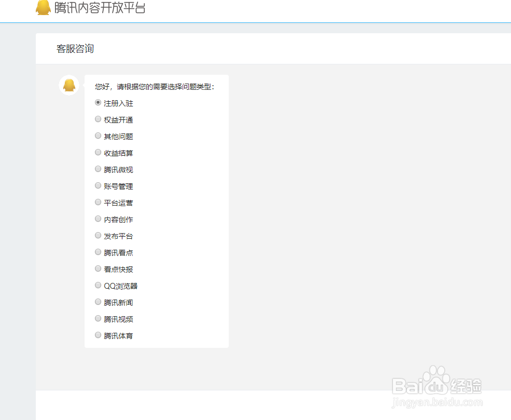
Task: Select 腾讯微视 as the question type
Action: (98, 169)
